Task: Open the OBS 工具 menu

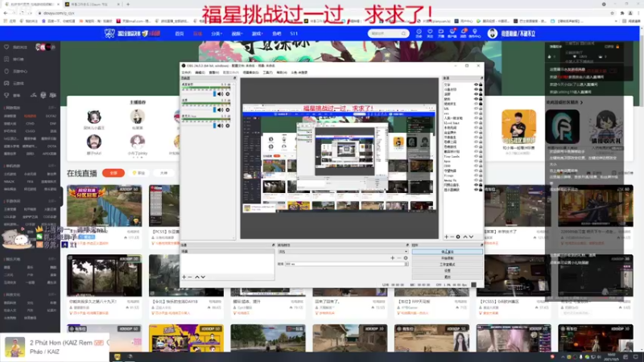Action: pyautogui.click(x=267, y=72)
